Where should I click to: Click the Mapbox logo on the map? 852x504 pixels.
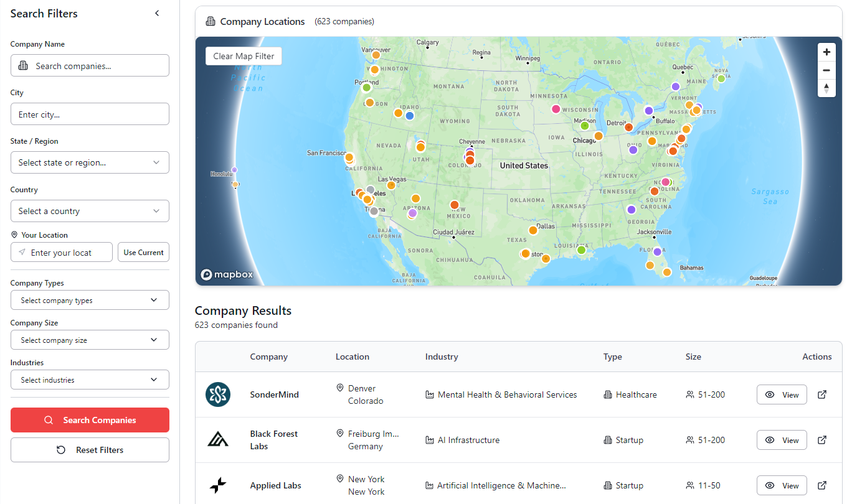[227, 274]
